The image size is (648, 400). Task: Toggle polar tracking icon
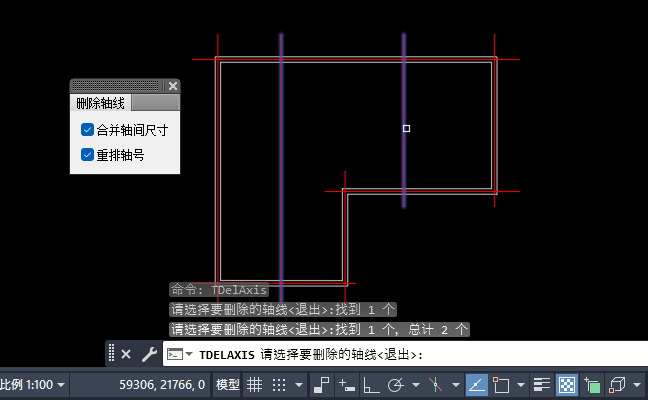click(x=395, y=385)
